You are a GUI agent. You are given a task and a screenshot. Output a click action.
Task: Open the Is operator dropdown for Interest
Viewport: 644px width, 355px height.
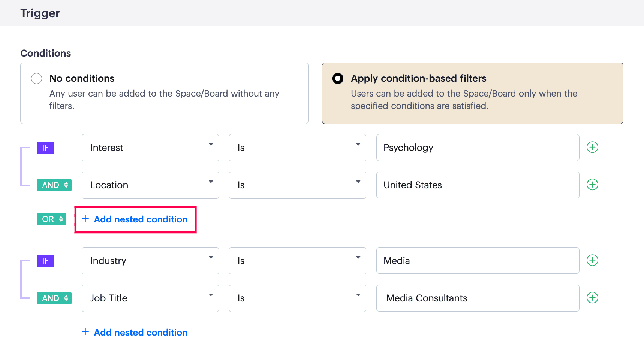[297, 148]
